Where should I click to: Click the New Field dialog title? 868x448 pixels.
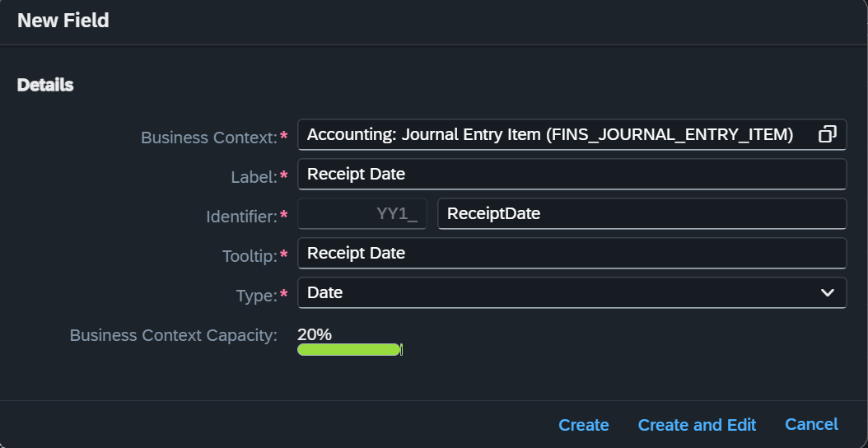pyautogui.click(x=63, y=21)
